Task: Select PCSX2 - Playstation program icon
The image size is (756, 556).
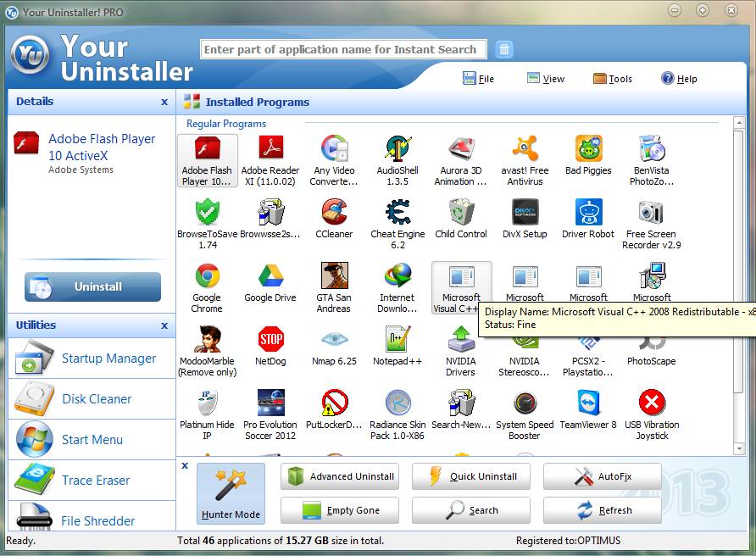Action: 588,343
